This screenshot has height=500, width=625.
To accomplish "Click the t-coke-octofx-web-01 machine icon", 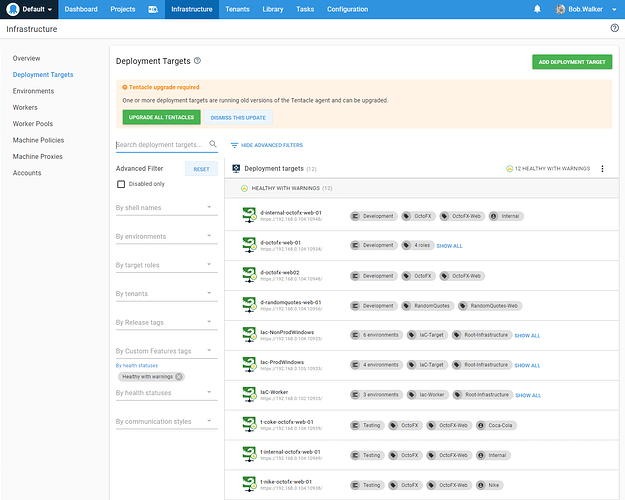I will 249,424.
